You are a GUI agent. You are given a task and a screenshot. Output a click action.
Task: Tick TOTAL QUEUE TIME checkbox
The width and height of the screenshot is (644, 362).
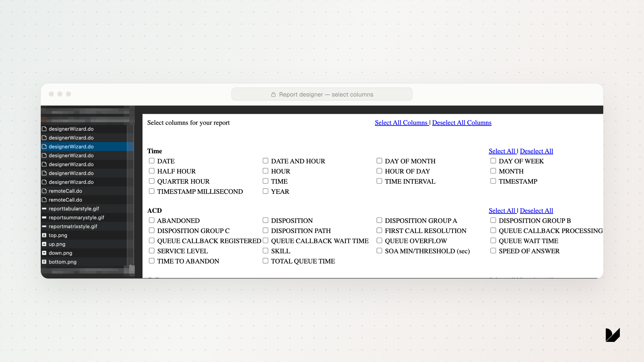point(265,261)
